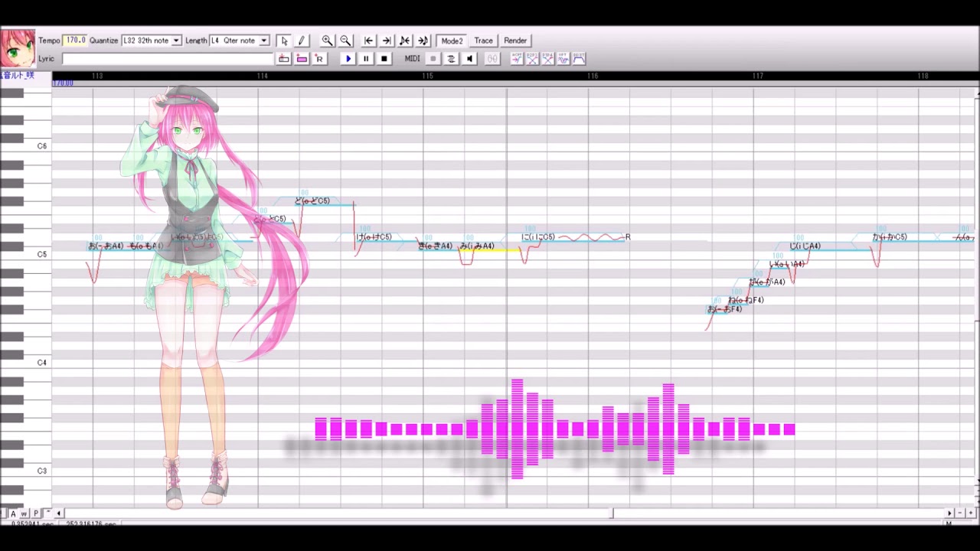980x551 pixels.
Task: Go to previous note icon
Action: [405, 41]
